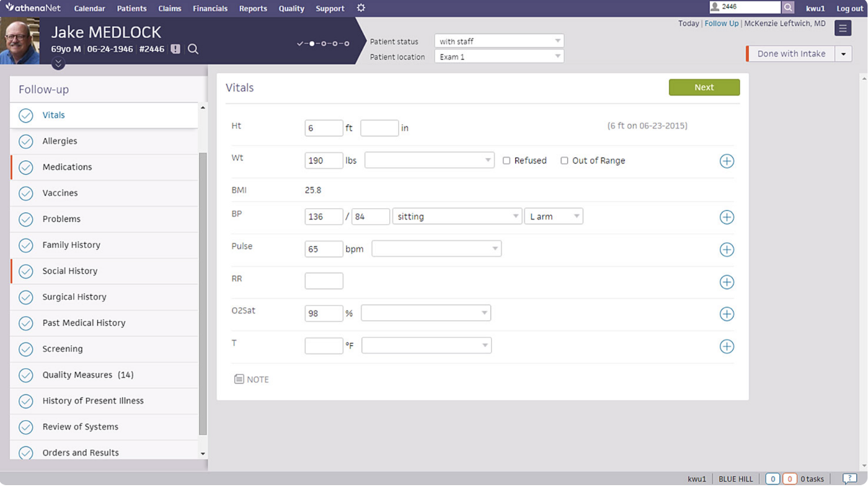Open the O2Sat source dropdown
868x487 pixels.
point(426,313)
